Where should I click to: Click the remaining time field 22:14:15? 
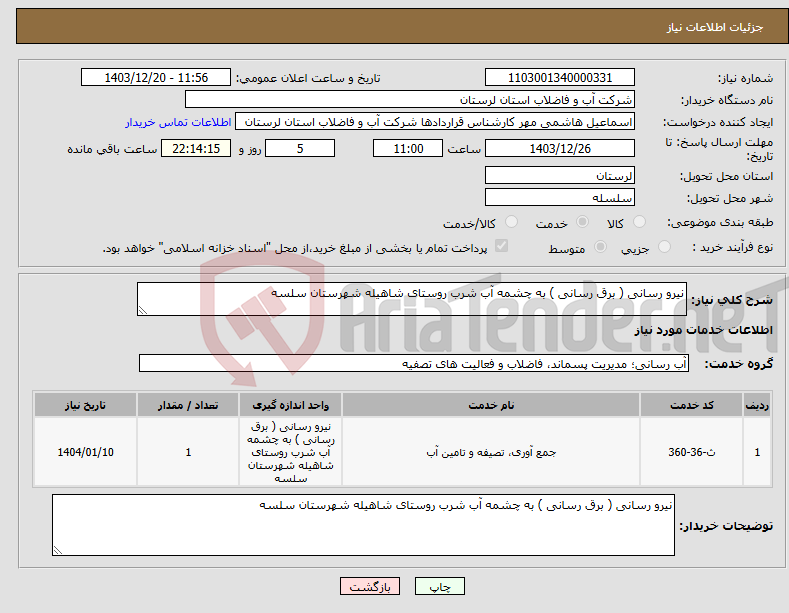point(196,148)
